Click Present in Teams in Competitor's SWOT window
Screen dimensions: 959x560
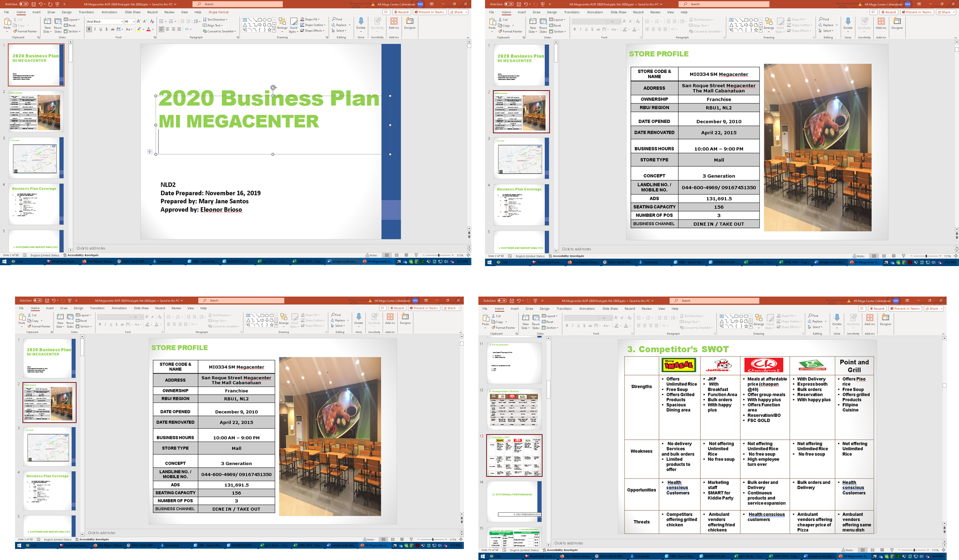[906, 309]
